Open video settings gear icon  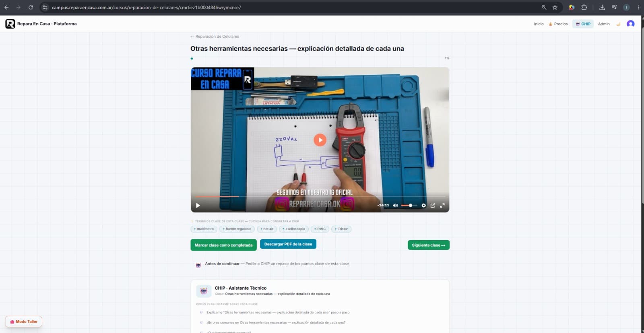[423, 206]
